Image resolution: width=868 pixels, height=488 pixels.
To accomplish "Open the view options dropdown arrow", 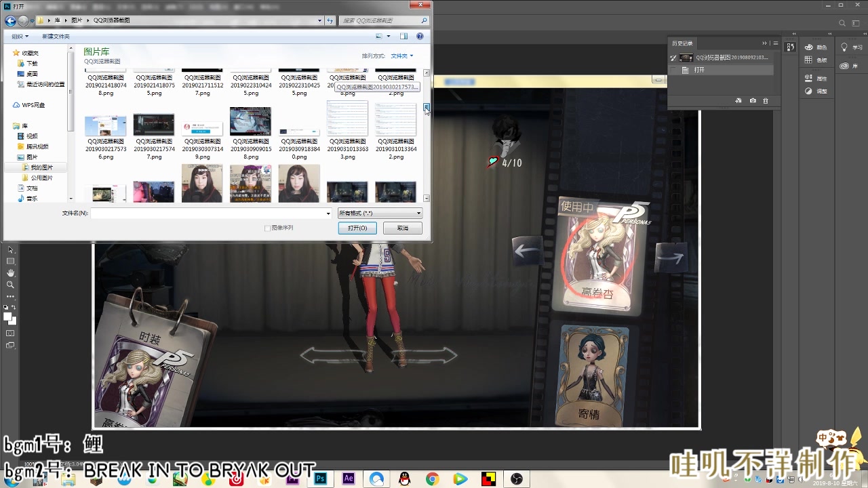I will coord(389,36).
